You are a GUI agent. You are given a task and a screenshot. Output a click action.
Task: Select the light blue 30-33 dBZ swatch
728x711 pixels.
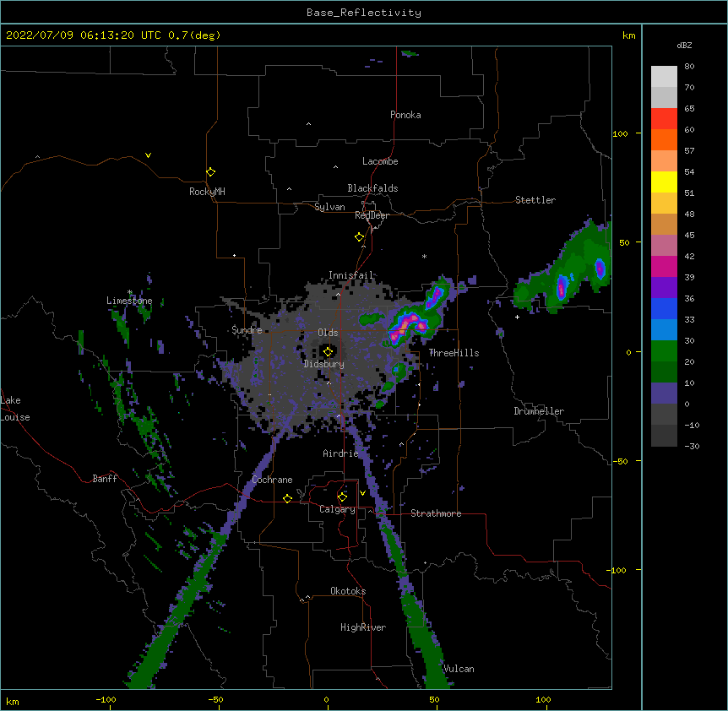coord(664,329)
